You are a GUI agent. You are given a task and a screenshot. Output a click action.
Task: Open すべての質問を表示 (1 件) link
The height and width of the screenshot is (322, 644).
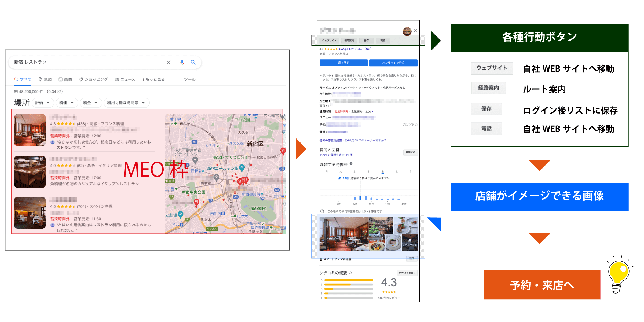coord(336,155)
